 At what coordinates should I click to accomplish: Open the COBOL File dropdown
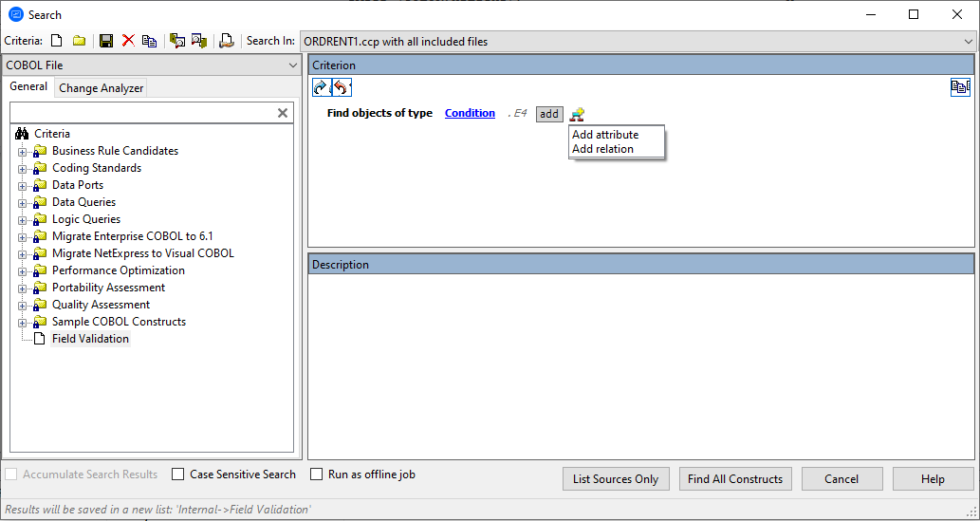(292, 65)
